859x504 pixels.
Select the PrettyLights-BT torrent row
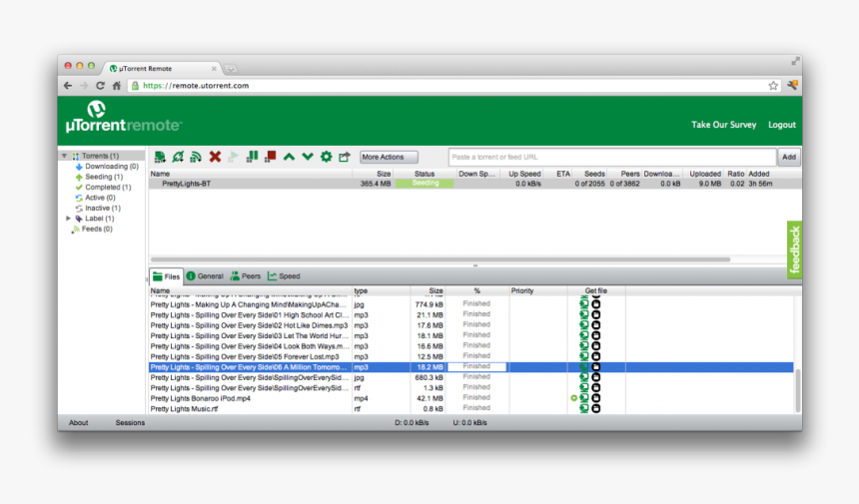[x=475, y=184]
